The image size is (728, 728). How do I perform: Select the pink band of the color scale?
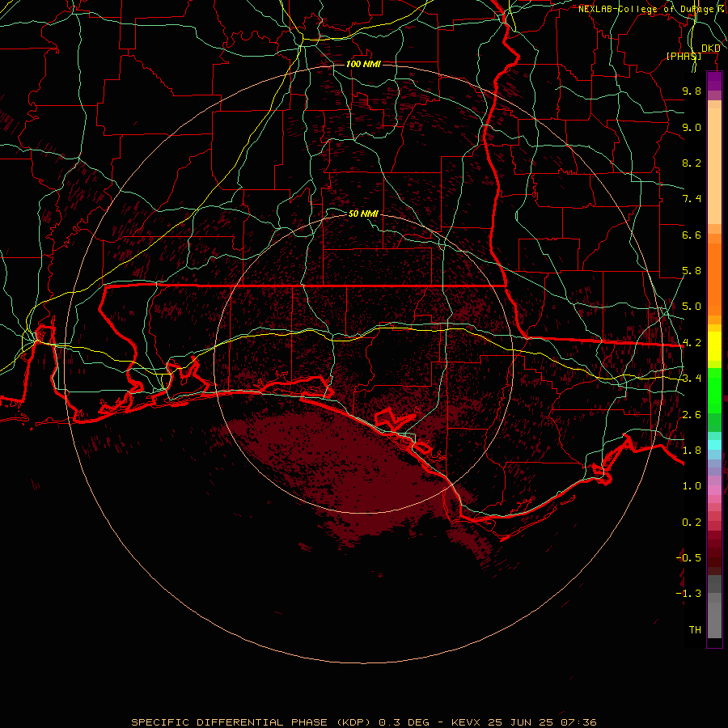tap(714, 490)
